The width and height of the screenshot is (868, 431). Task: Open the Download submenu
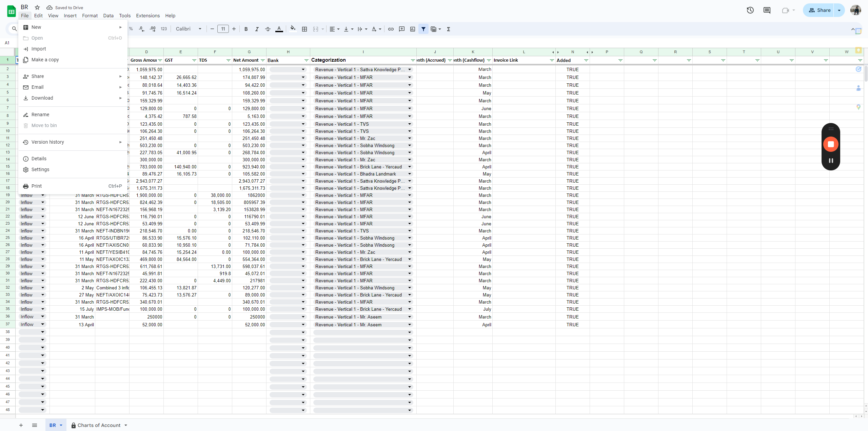tap(73, 98)
